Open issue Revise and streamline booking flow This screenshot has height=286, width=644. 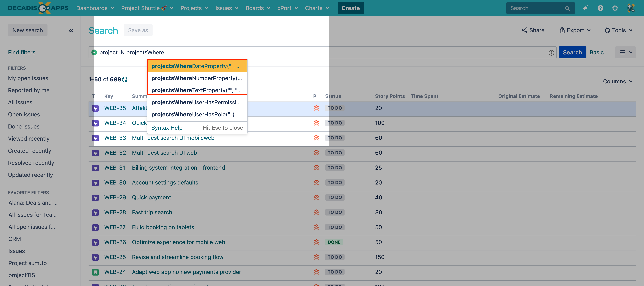click(178, 257)
